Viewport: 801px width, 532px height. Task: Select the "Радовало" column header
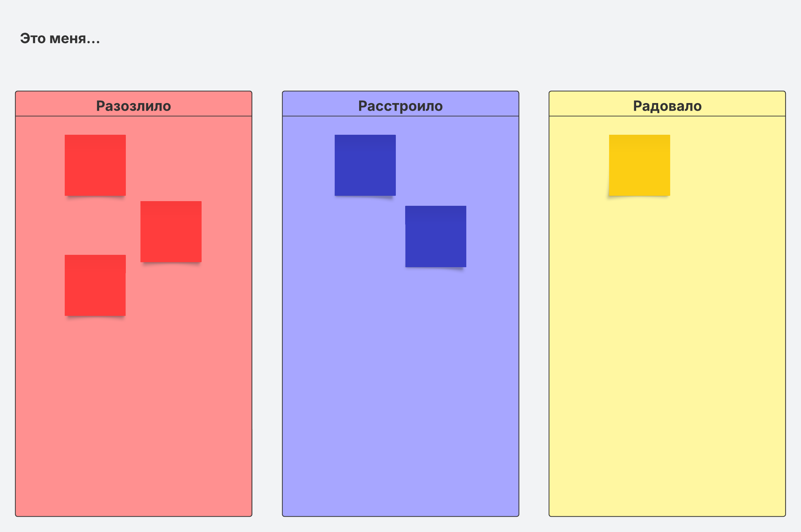pos(667,106)
